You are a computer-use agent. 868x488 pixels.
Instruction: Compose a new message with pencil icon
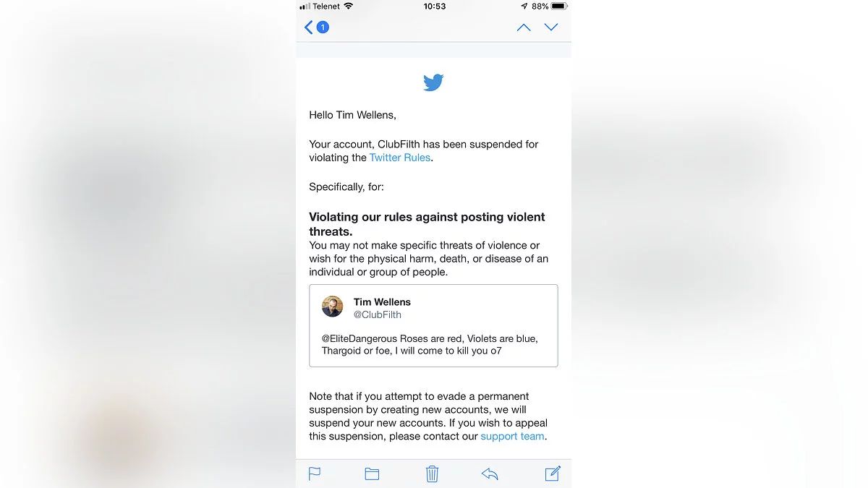553,474
